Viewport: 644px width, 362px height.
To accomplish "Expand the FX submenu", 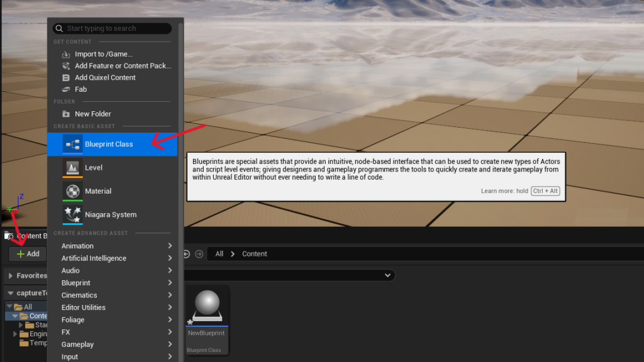I will click(112, 332).
